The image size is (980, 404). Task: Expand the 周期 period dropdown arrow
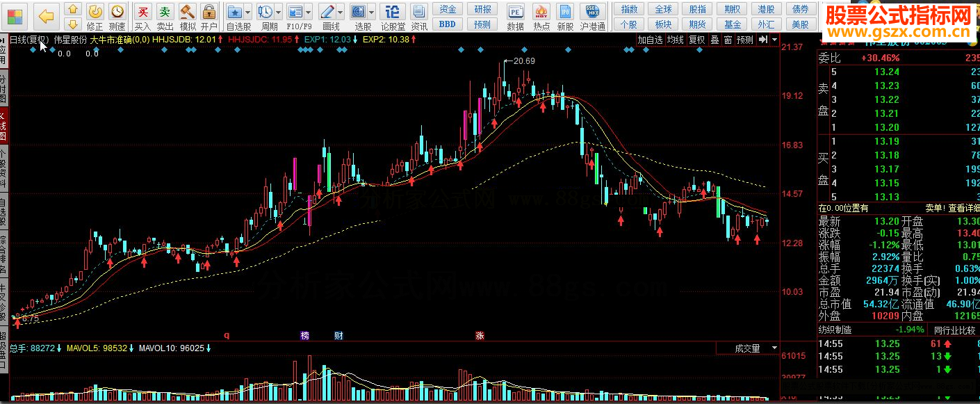pyautogui.click(x=278, y=13)
